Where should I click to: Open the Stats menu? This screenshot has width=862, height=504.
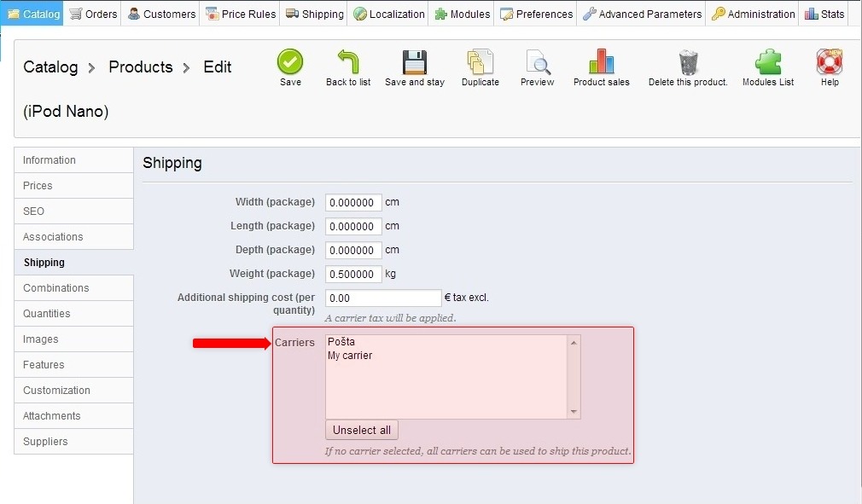(824, 14)
